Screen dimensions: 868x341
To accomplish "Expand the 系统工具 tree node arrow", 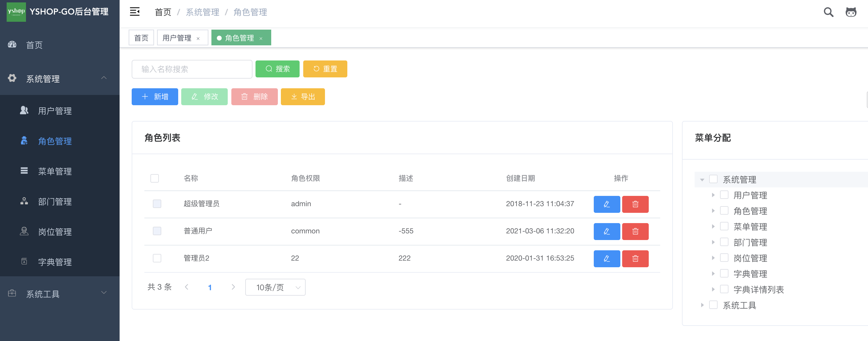I will tap(702, 305).
